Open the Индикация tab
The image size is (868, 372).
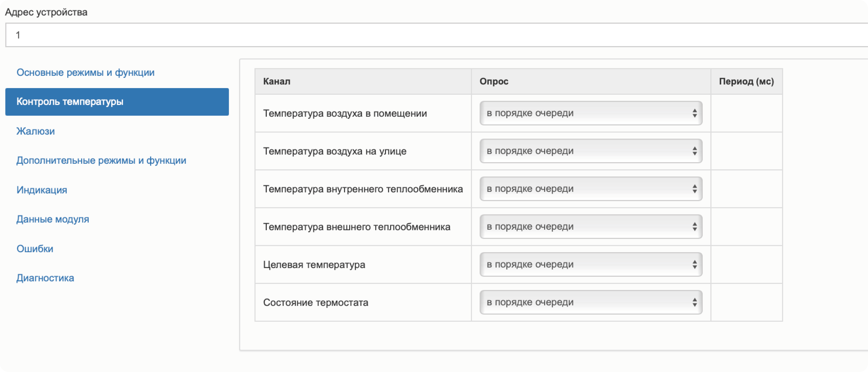[x=42, y=190]
